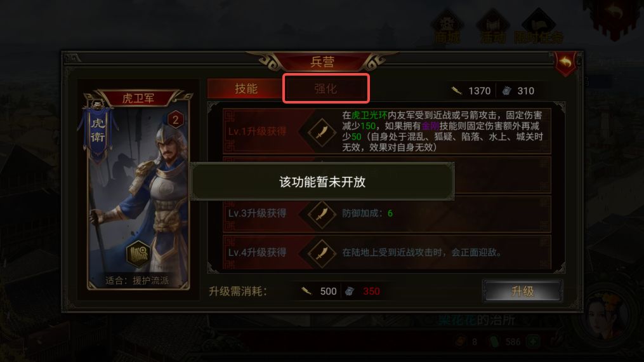Screen dimensions: 644x362
Task: Click the 1370 blade resource counter
Action: click(471, 91)
